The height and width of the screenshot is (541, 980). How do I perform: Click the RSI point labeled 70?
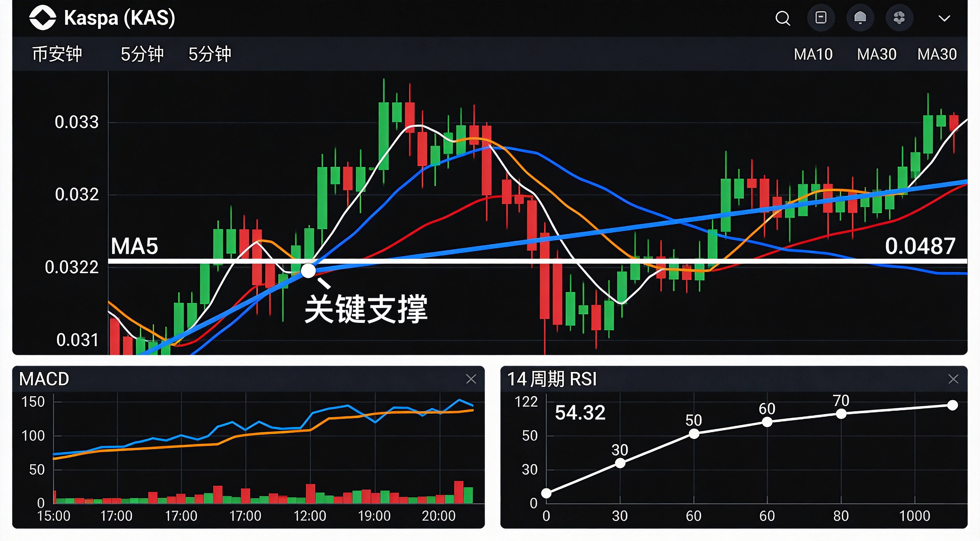pyautogui.click(x=841, y=414)
